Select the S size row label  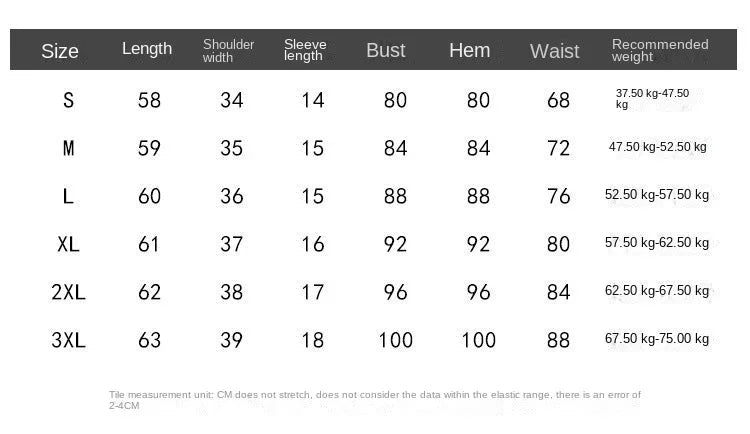pos(68,100)
